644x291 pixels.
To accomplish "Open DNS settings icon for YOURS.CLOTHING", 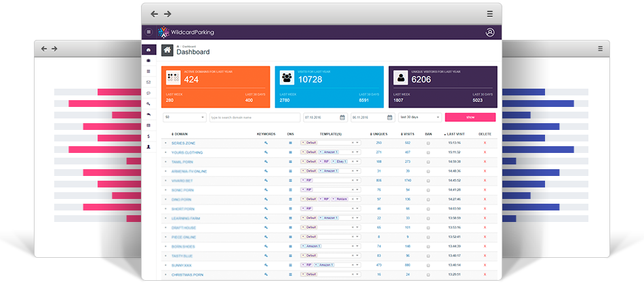I will 290,152.
